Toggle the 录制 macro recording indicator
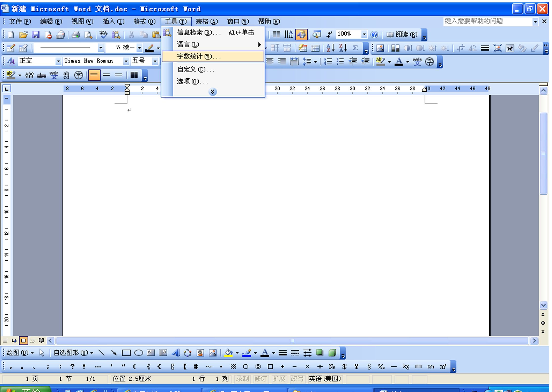 tap(242, 379)
